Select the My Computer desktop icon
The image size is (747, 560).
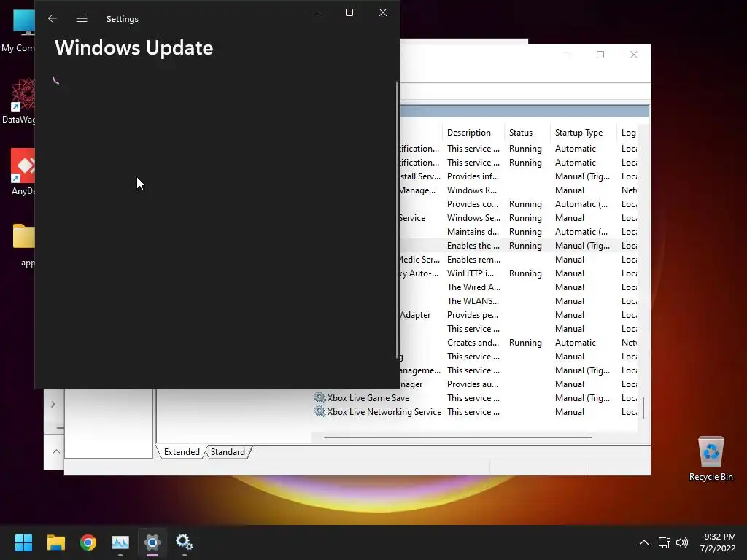(x=18, y=29)
